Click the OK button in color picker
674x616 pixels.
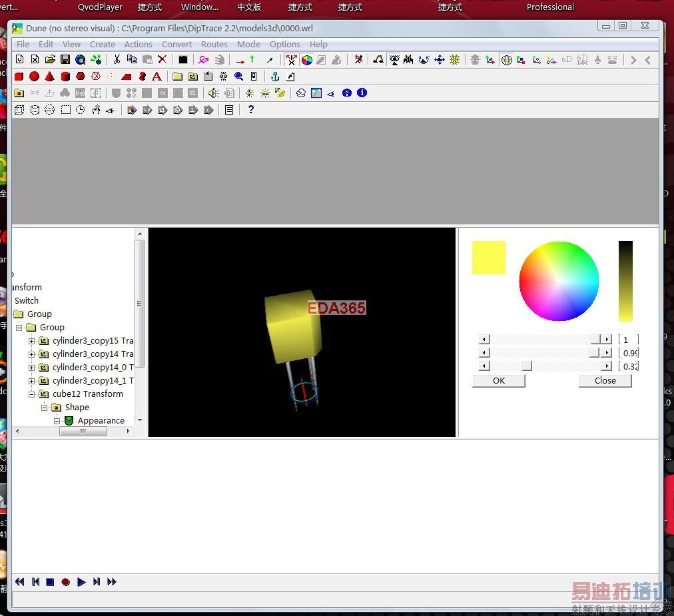click(x=498, y=381)
